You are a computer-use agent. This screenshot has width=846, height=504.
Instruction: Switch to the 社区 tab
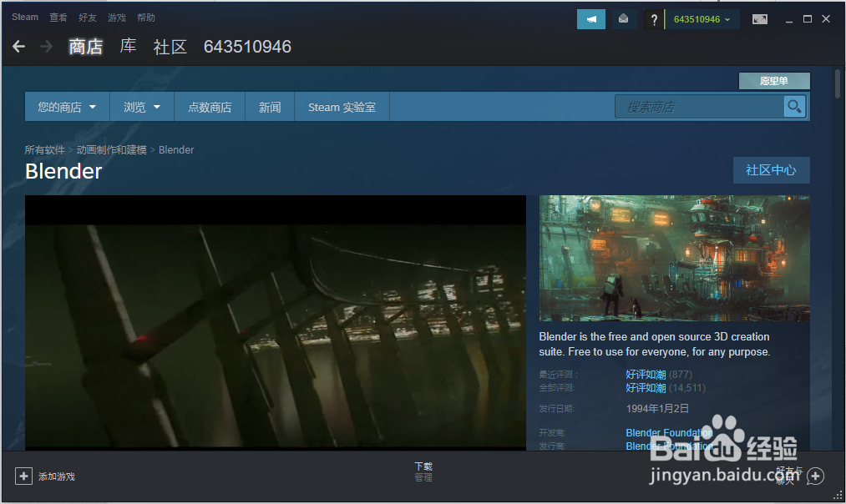point(170,47)
